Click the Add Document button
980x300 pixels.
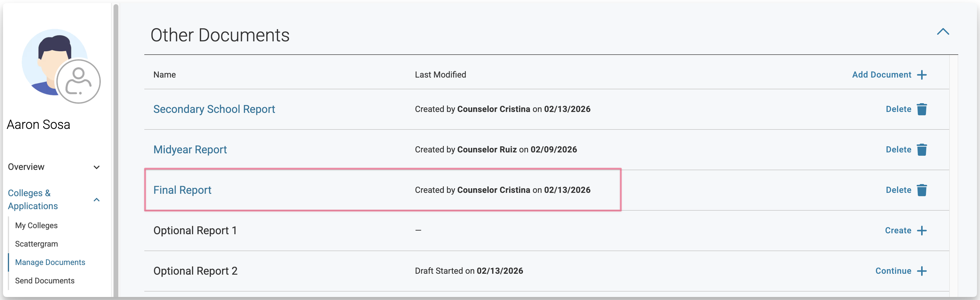[x=882, y=75]
